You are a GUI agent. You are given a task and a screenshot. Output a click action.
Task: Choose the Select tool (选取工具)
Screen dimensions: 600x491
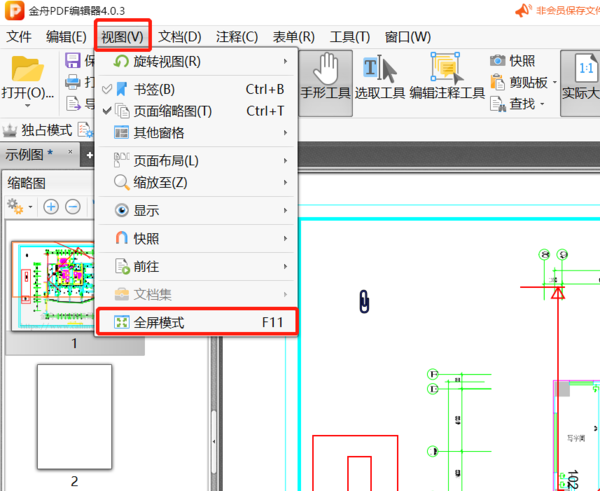click(379, 78)
